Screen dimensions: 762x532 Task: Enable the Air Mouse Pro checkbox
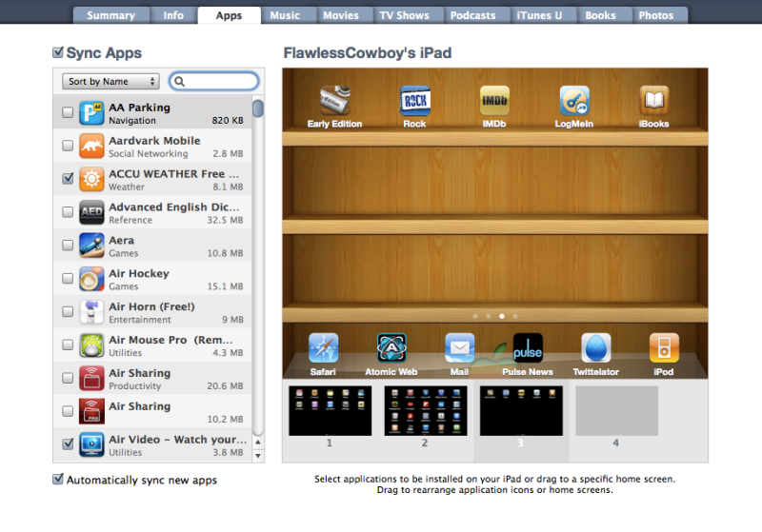pos(68,345)
